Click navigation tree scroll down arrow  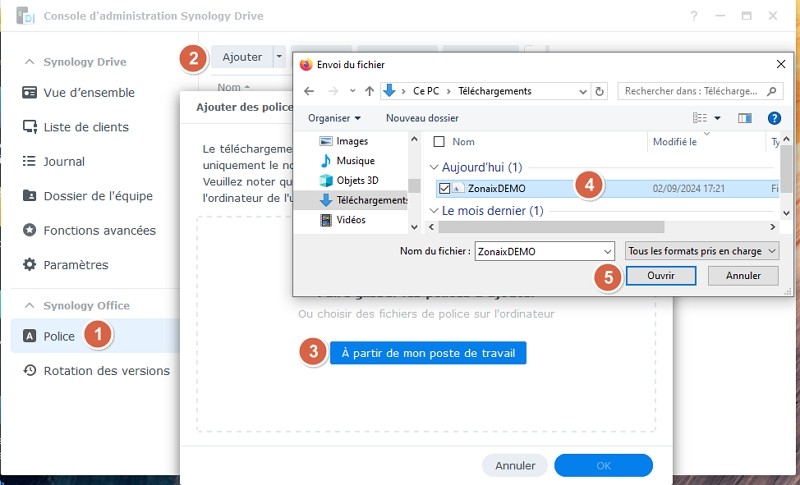pos(414,227)
